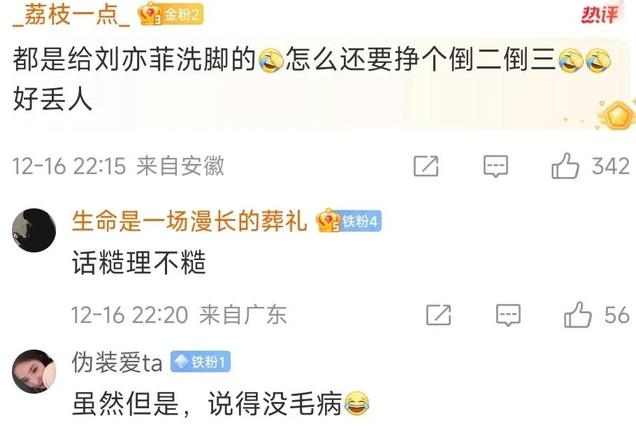Select the comment text 话糙理不糙
This screenshot has width=636, height=442.
tap(139, 263)
